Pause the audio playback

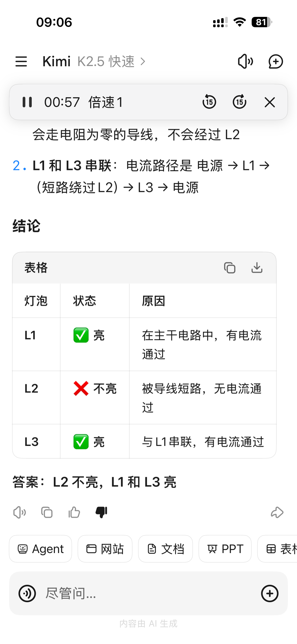[x=27, y=102]
